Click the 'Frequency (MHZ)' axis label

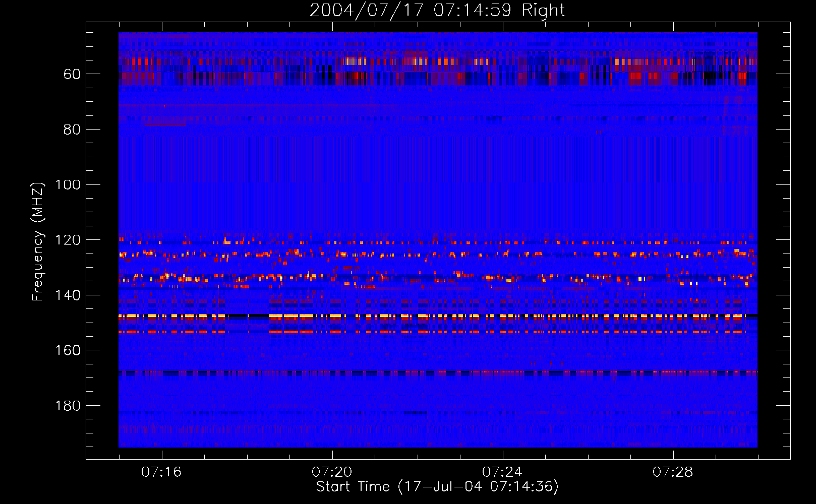click(38, 241)
